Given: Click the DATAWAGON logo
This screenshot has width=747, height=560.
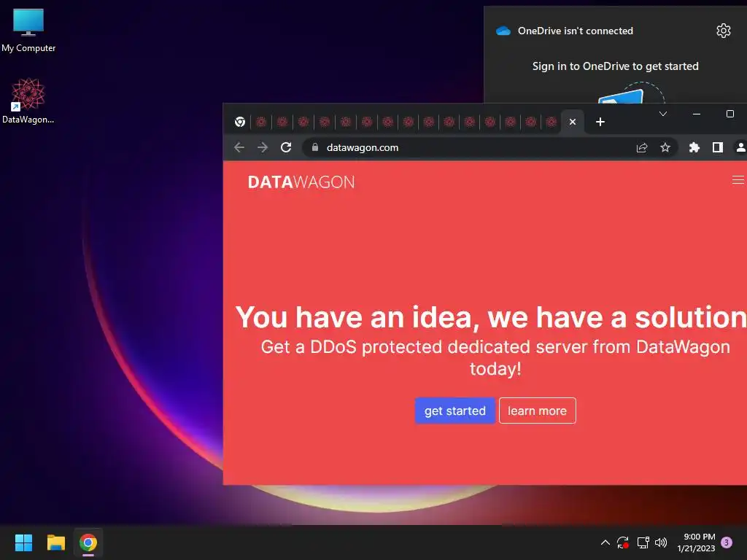Looking at the screenshot, I should (x=301, y=182).
